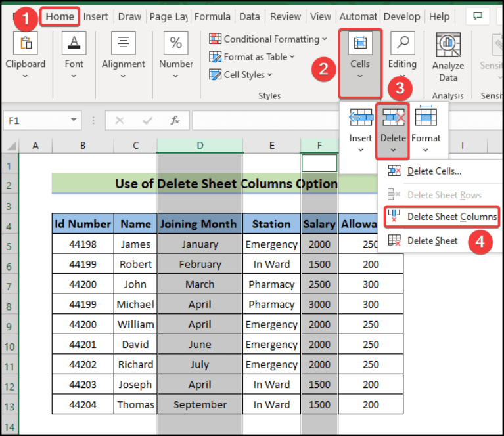
Task: Click the Format as Table icon
Action: 215,57
